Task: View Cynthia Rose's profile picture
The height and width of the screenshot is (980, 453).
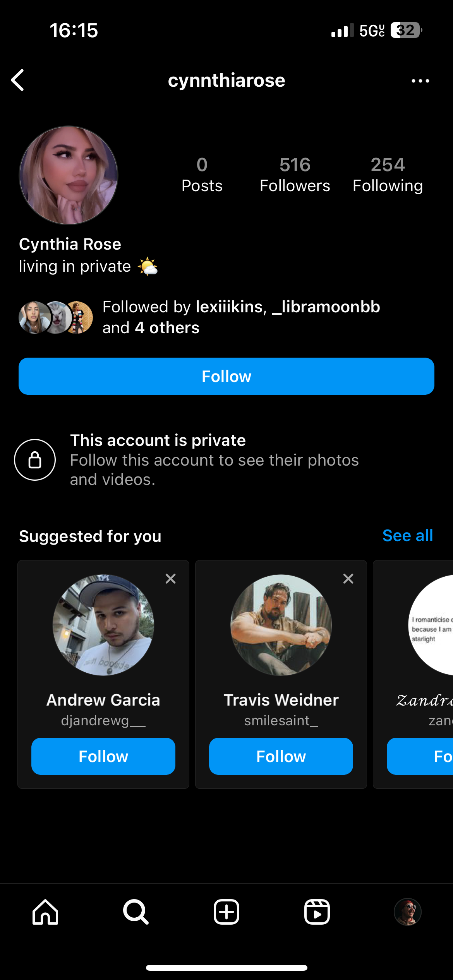Action: coord(69,175)
